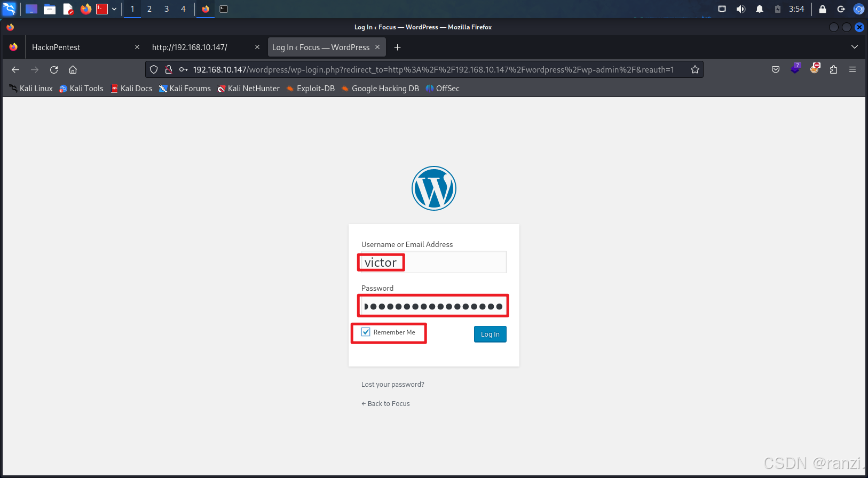868x478 pixels.
Task: Open tracking protection shield icon
Action: (x=154, y=69)
